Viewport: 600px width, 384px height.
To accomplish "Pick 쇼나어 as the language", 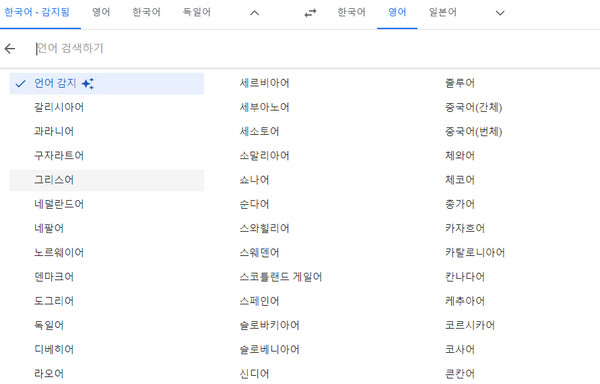I will (254, 180).
